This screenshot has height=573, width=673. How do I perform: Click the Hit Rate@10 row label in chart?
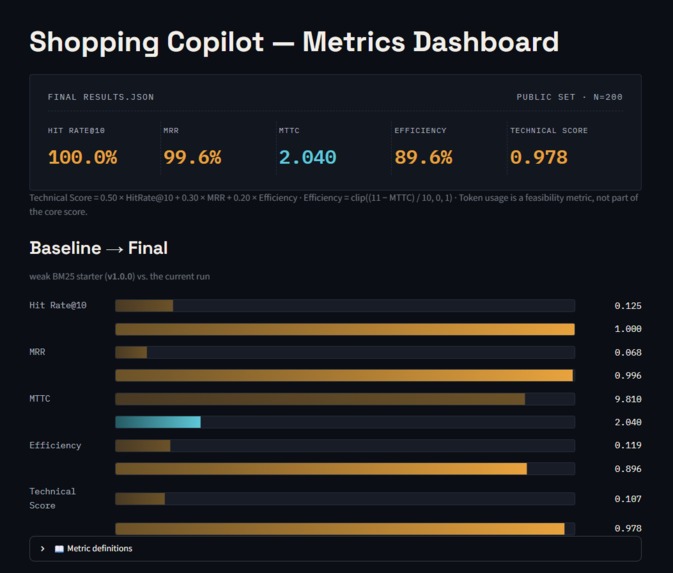click(58, 305)
